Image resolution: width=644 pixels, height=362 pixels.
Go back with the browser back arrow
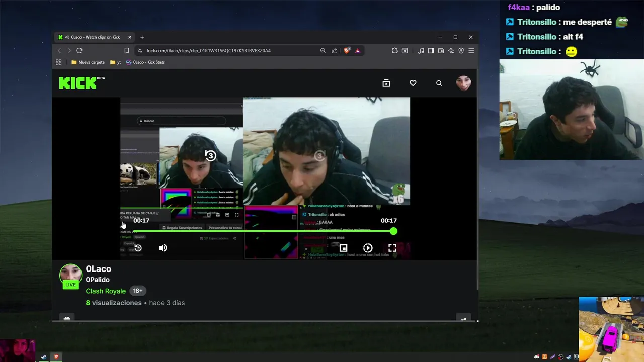[x=59, y=51]
